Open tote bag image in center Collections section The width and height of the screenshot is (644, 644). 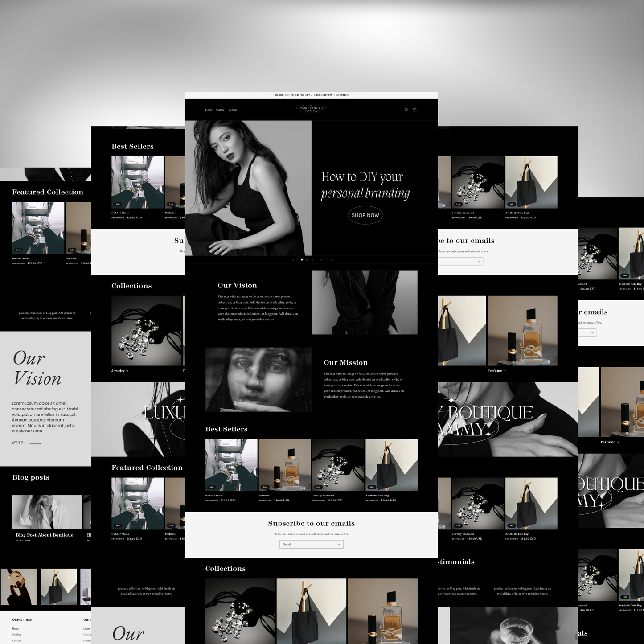click(312, 611)
